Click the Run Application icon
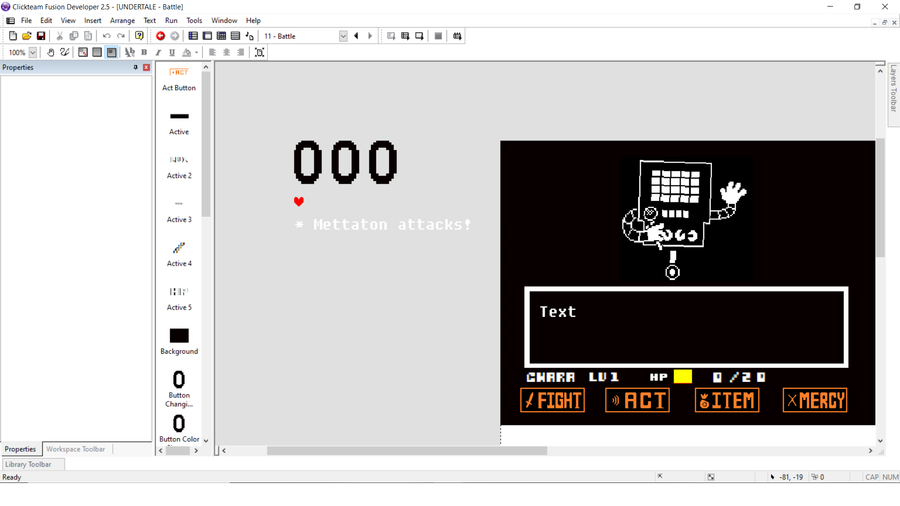This screenshot has width=900, height=506. tap(405, 36)
